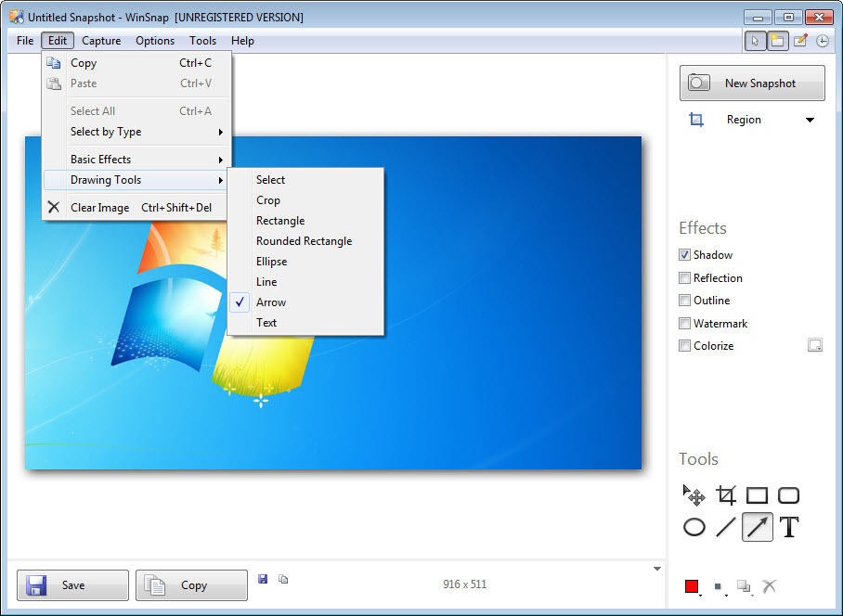This screenshot has height=616, width=843.
Task: Choose Select in the Drawing Tools submenu
Action: tap(305, 180)
